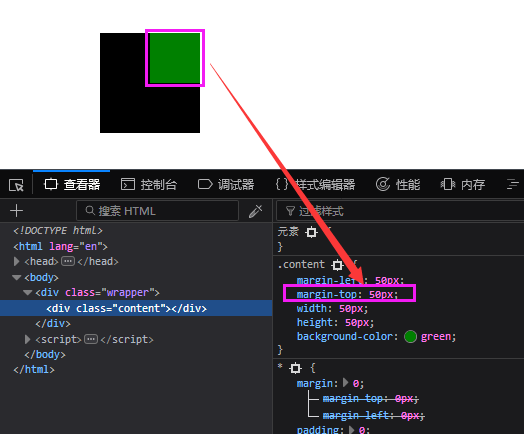524x434 pixels.
Task: Collapse the body element node
Action: (x=16, y=277)
